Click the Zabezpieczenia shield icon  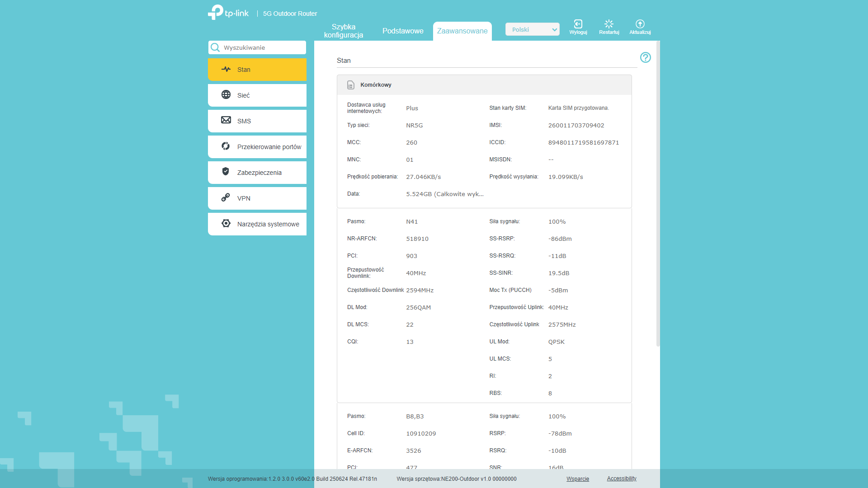(226, 171)
